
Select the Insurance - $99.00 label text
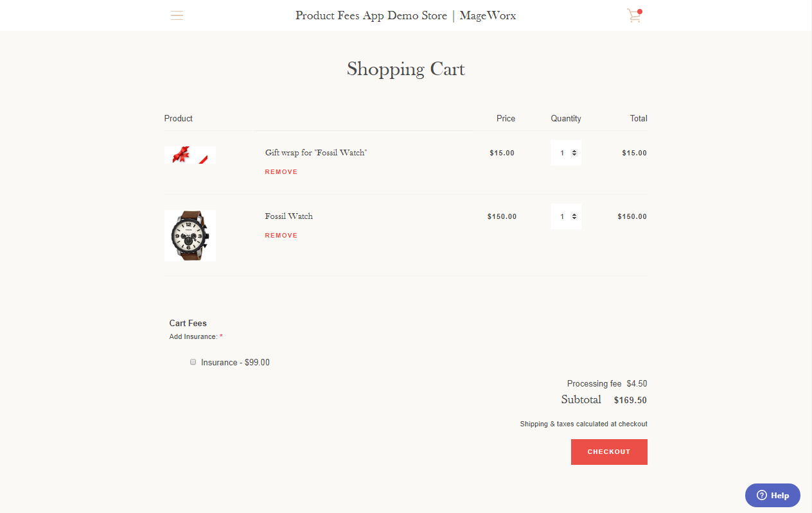(235, 363)
